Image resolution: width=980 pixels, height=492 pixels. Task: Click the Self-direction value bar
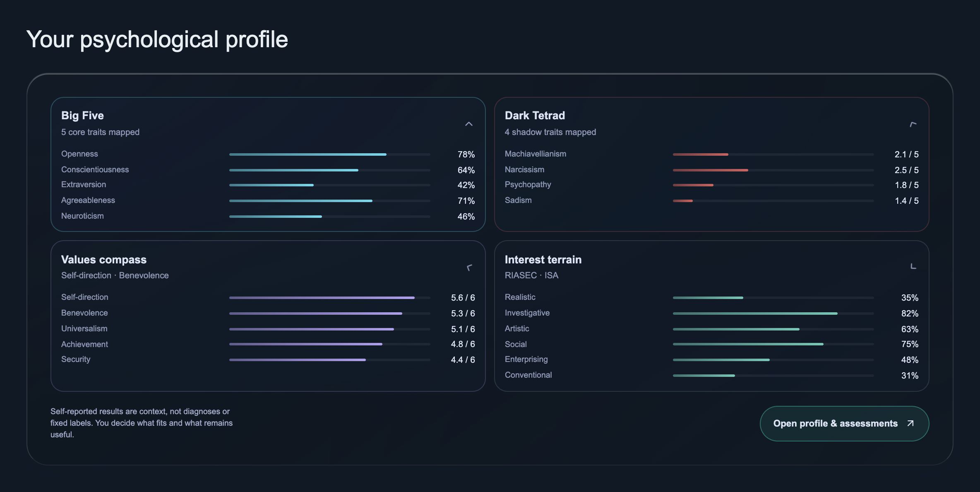click(329, 298)
